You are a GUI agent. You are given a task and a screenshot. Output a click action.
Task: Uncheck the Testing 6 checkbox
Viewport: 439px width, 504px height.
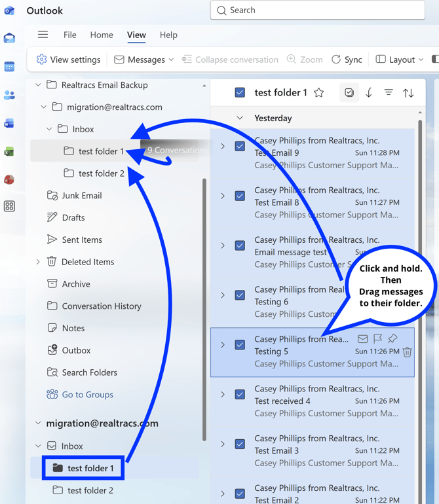tap(240, 295)
